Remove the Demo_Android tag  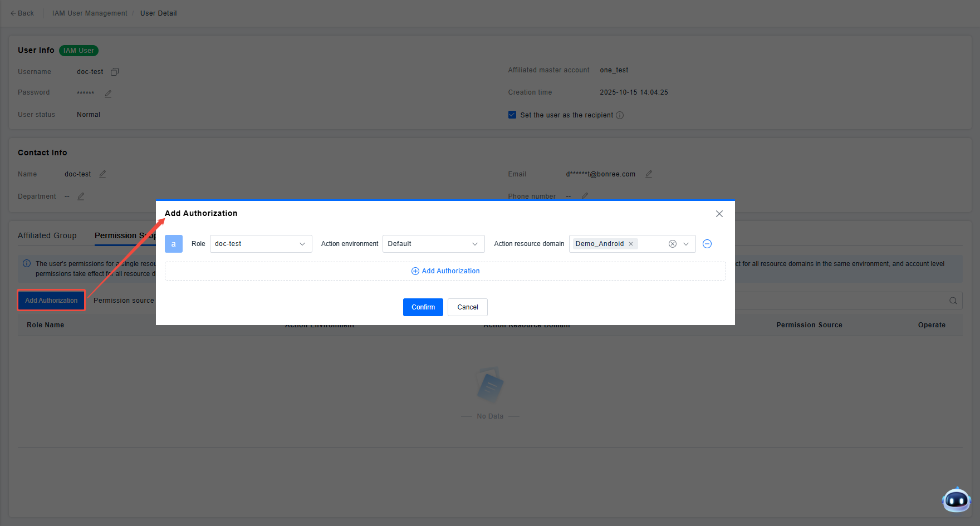coord(631,244)
